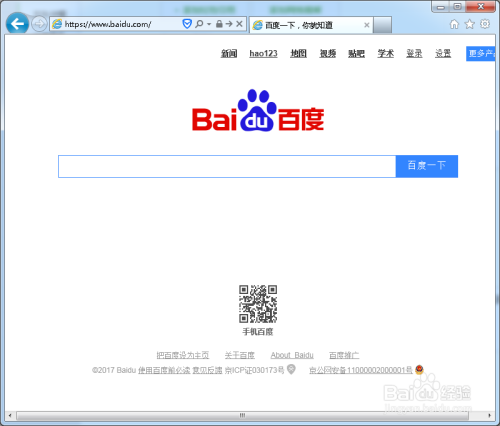Close the Internet Explorer window
The image size is (500, 426).
click(x=481, y=6)
